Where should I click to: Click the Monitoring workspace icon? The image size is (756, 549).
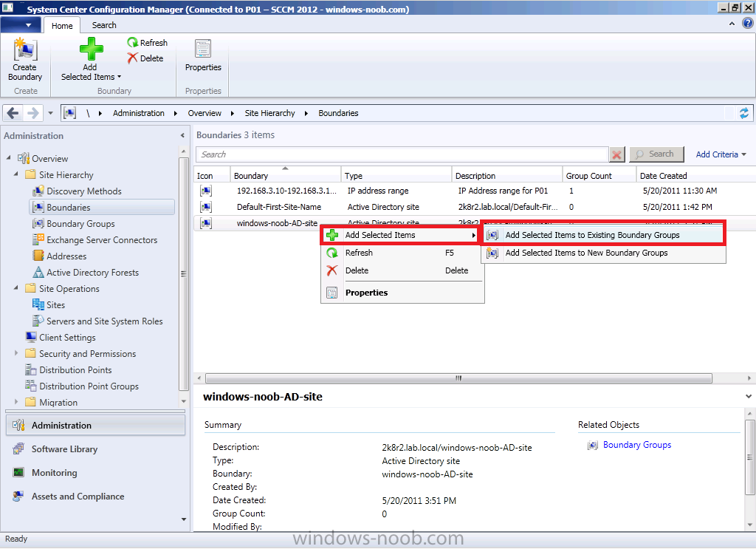coord(18,473)
